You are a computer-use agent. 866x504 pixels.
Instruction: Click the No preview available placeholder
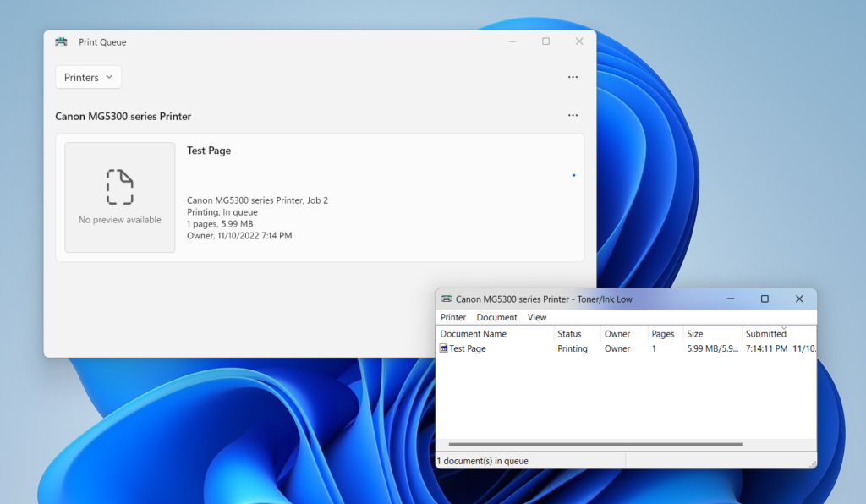click(119, 197)
